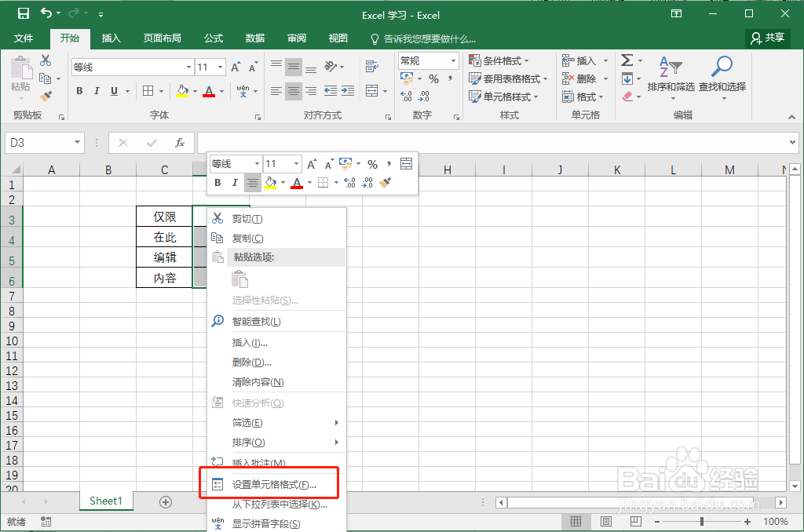Click the Save icon in title bar
This screenshot has height=532, width=804.
pyautogui.click(x=23, y=13)
